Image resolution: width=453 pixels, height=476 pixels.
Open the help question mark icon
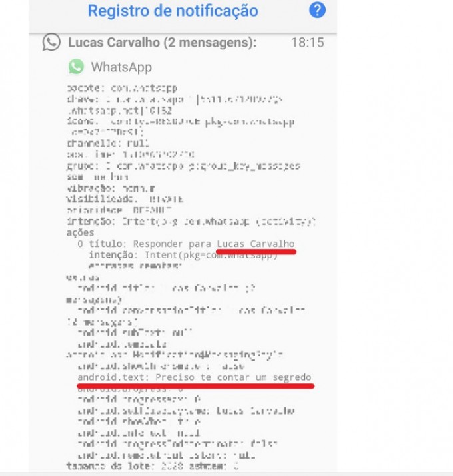coord(317,10)
